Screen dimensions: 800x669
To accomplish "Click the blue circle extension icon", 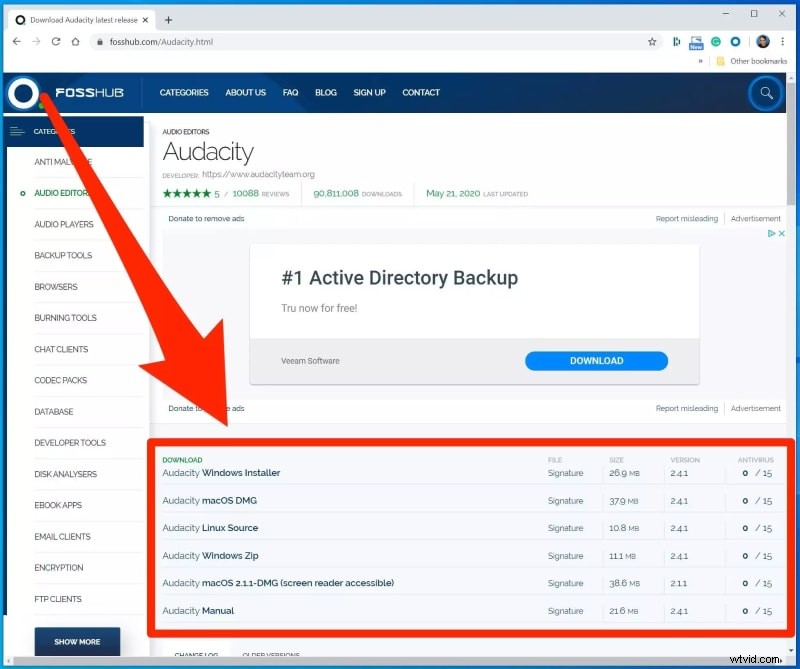I will click(x=736, y=42).
